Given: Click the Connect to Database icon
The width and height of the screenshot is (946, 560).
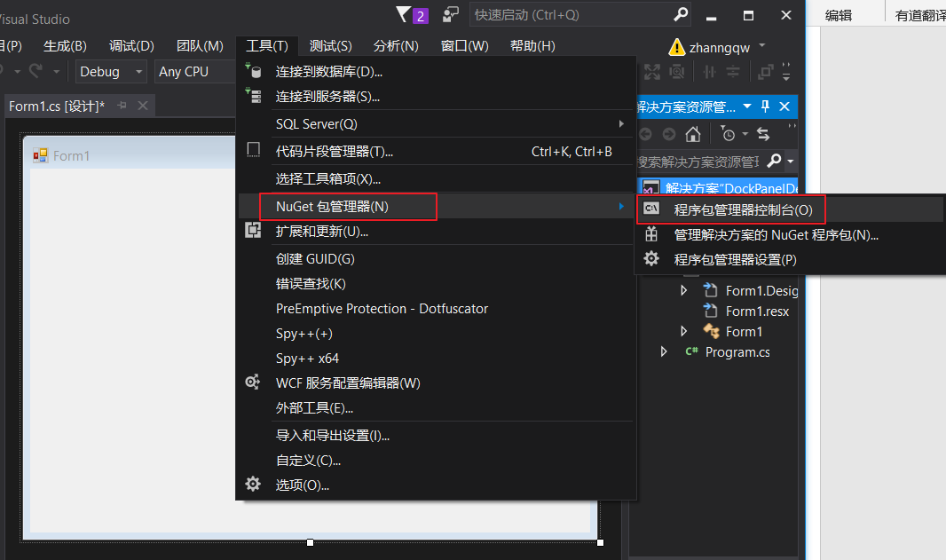Looking at the screenshot, I should pyautogui.click(x=253, y=71).
